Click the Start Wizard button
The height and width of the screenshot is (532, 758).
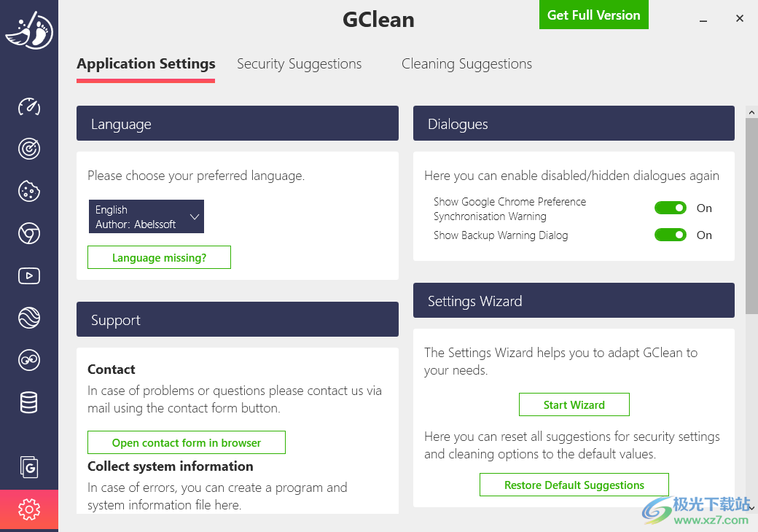574,404
